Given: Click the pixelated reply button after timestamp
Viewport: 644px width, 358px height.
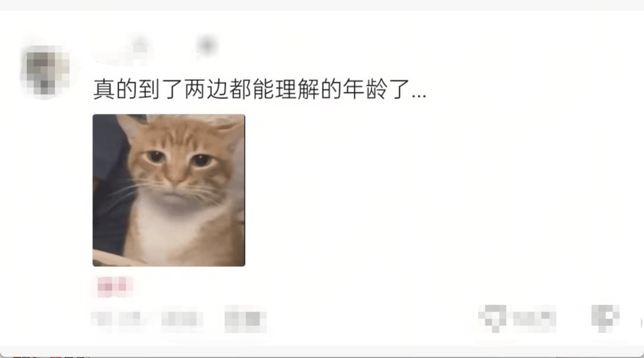Looking at the screenshot, I should tap(245, 319).
